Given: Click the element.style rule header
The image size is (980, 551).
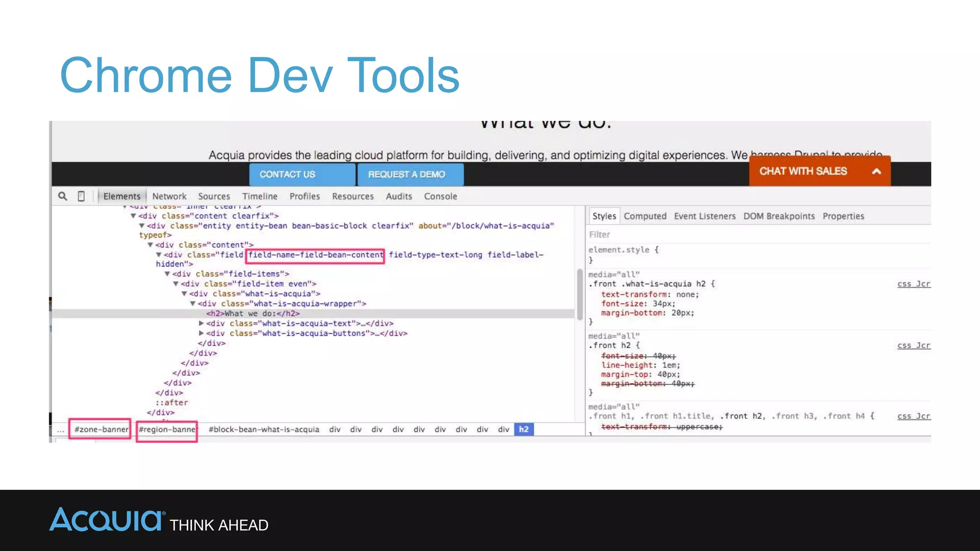Looking at the screenshot, I should point(624,250).
